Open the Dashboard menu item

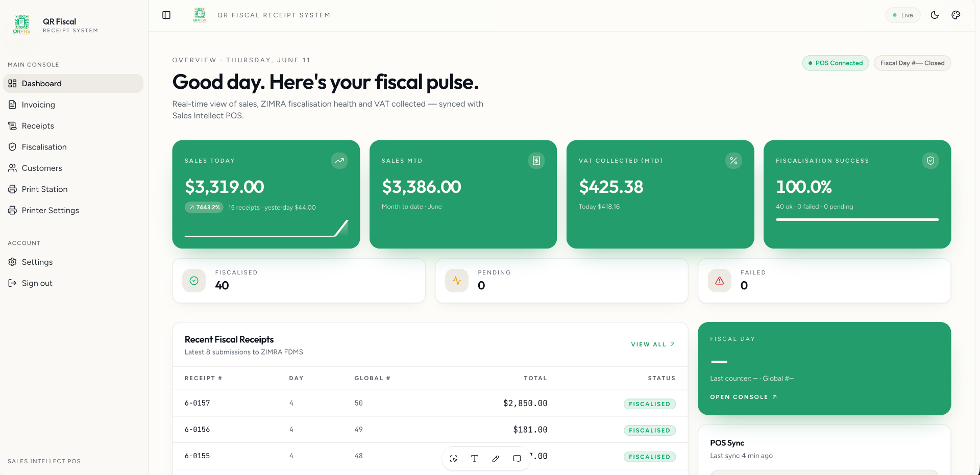(73, 84)
